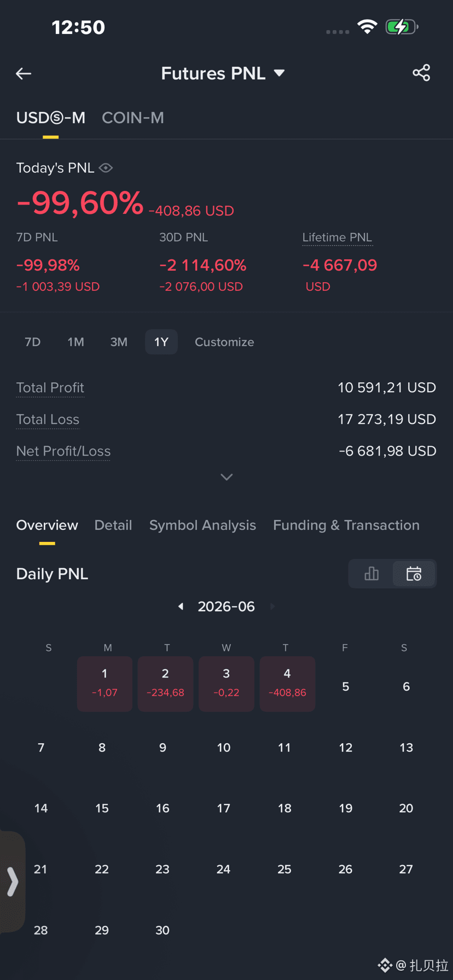
Task: View Lifetime PNL explanation
Action: (337, 237)
